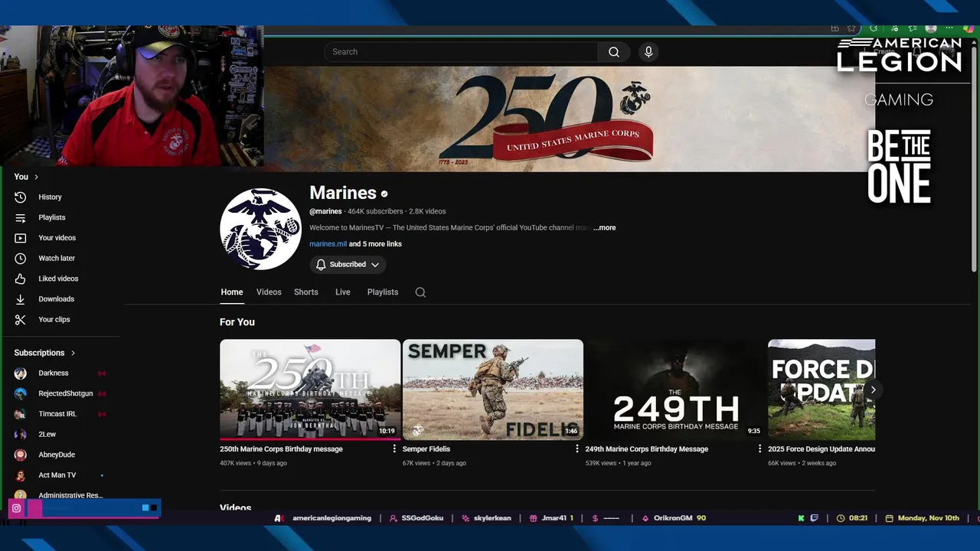Open 250th Marine Corps Birthday message title

[281, 449]
